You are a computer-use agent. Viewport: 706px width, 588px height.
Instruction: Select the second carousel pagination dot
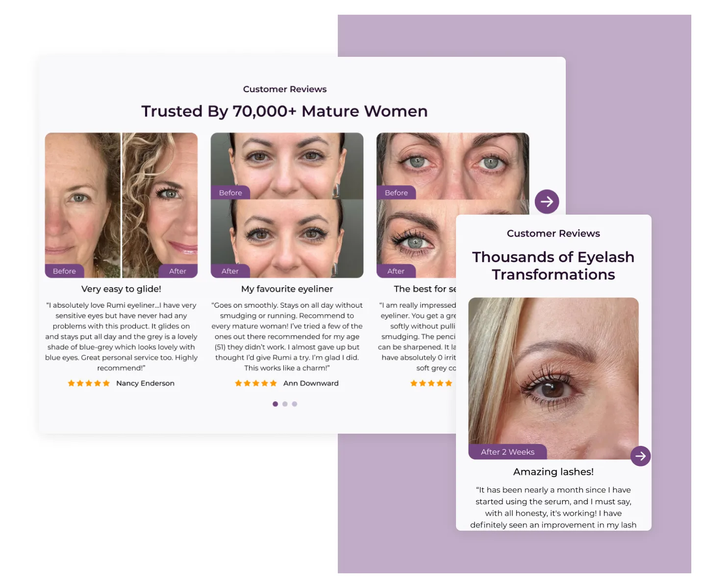click(x=285, y=404)
